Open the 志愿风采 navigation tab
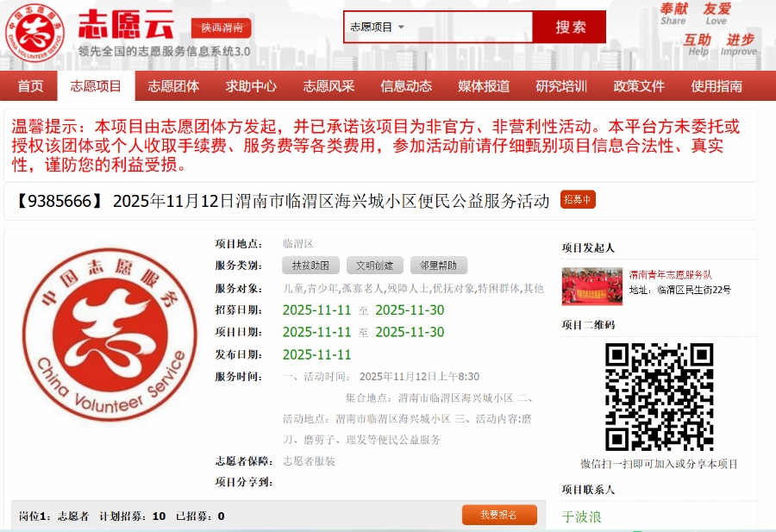Screen dimensions: 776x532 coord(329,86)
